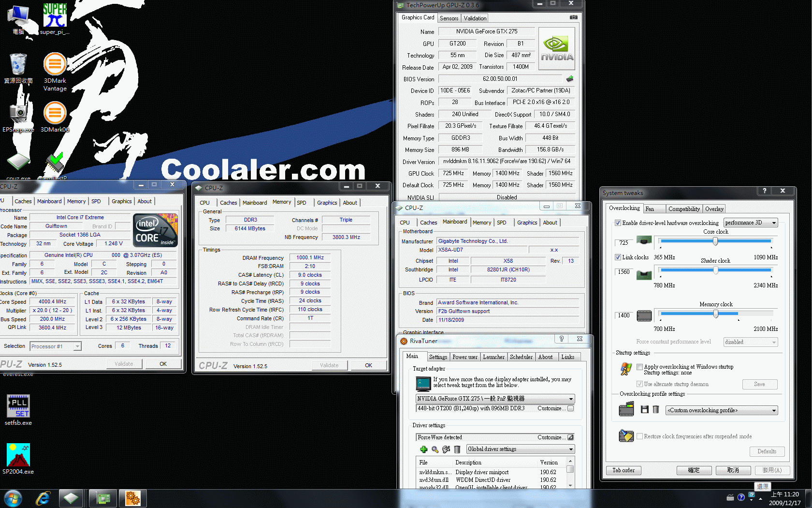Adjust the Core clock slider handle
The image size is (812, 508).
click(x=715, y=241)
